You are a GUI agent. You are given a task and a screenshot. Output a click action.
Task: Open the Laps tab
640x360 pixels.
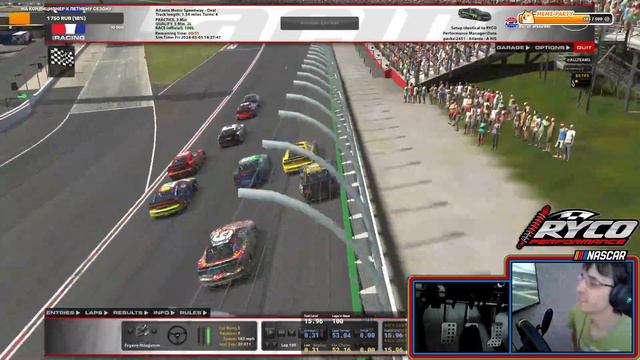(x=96, y=313)
